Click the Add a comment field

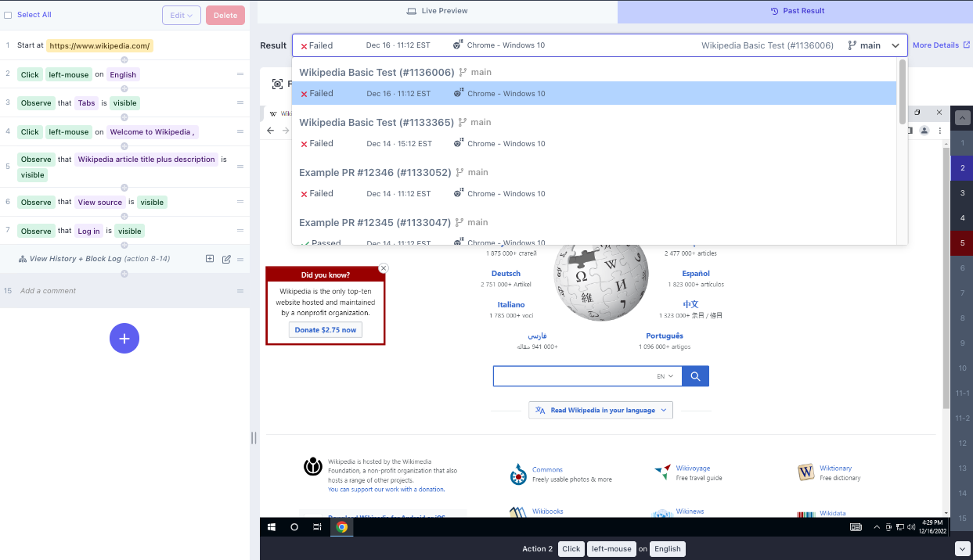click(x=49, y=291)
